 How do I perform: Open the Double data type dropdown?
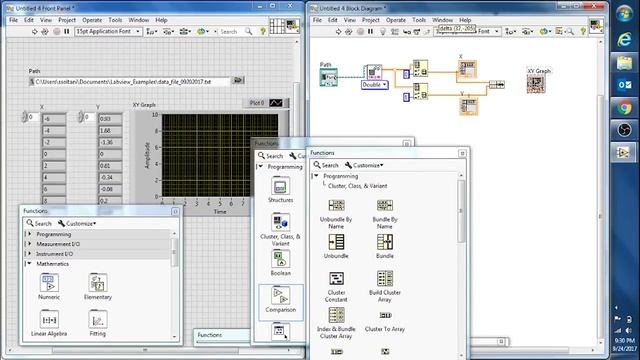point(375,85)
